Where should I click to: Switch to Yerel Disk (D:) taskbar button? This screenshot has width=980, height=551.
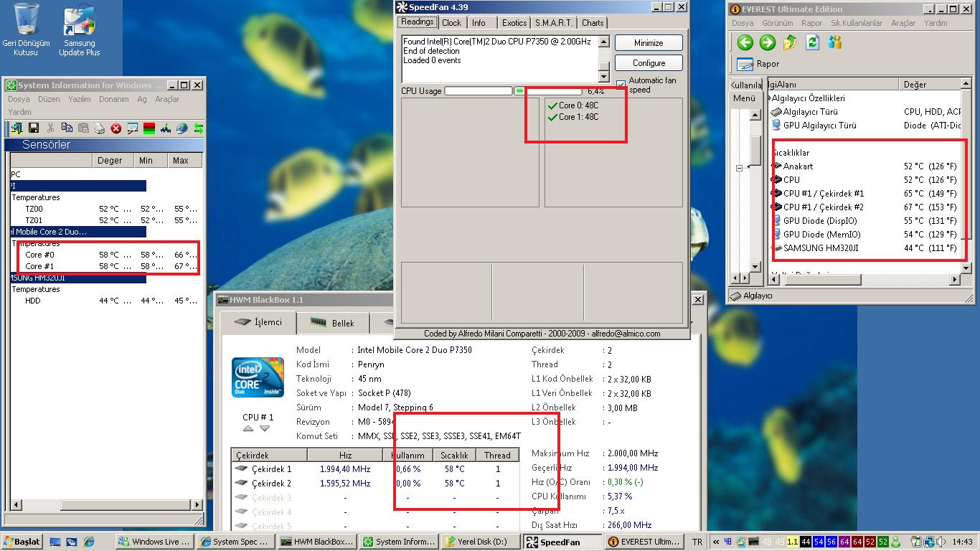(480, 542)
